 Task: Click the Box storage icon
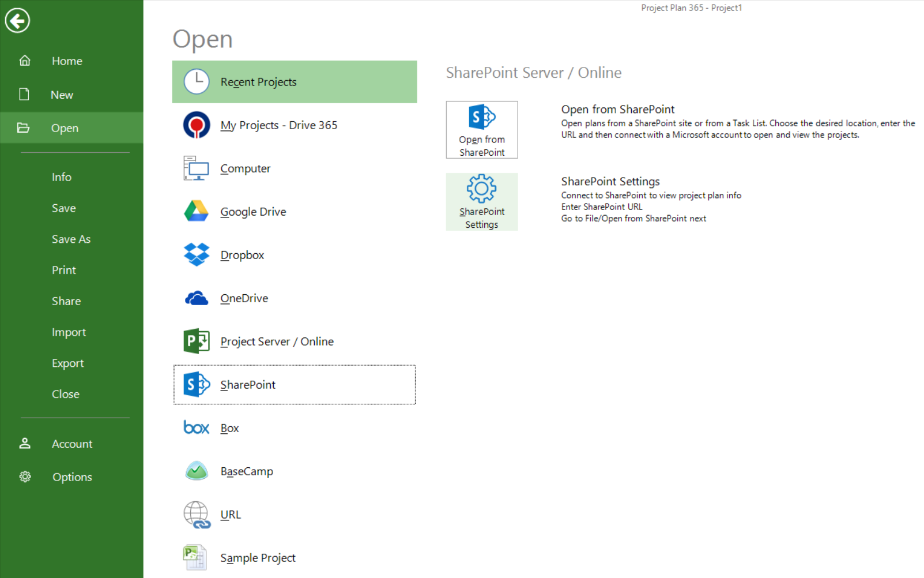pos(196,427)
